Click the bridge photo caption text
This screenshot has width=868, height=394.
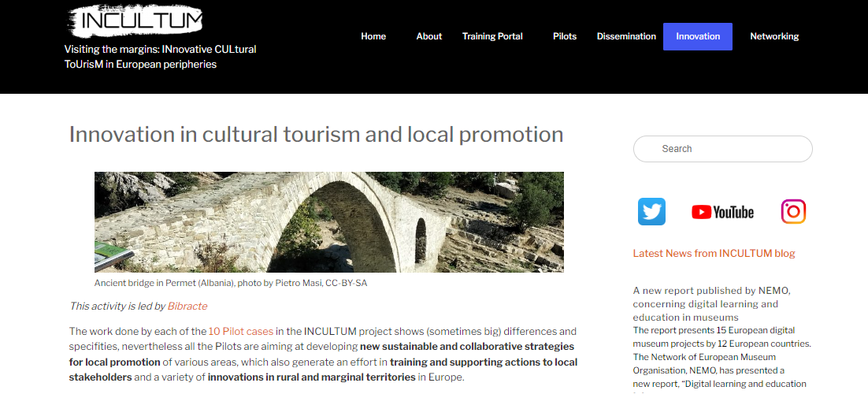pyautogui.click(x=231, y=283)
